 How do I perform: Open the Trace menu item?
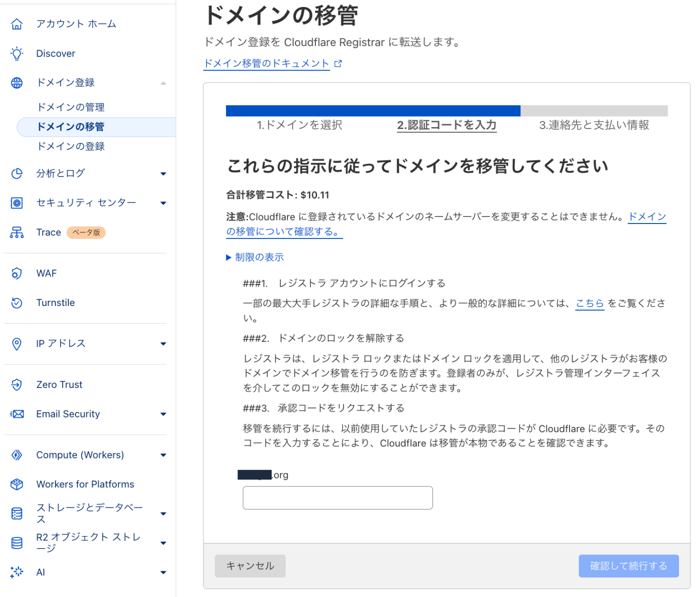pos(48,232)
